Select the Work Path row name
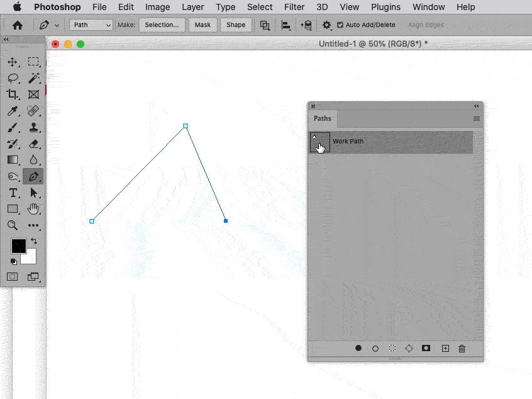Screen dimensions: 532x399 click(x=348, y=141)
